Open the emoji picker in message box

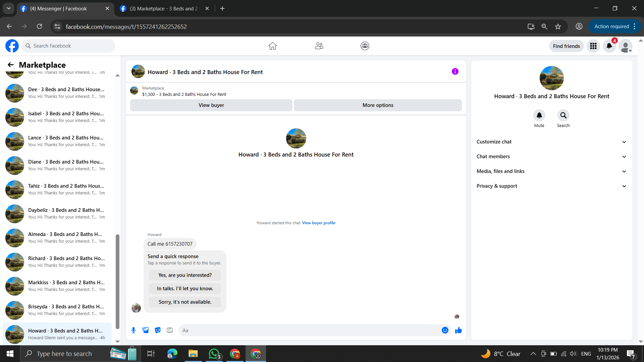[445, 330]
